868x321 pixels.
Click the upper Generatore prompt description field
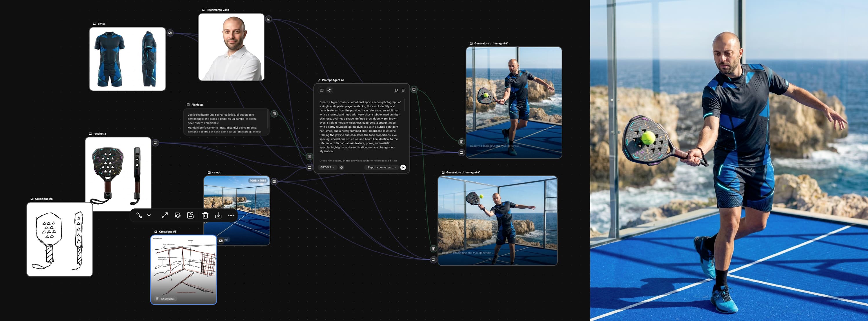(x=495, y=146)
